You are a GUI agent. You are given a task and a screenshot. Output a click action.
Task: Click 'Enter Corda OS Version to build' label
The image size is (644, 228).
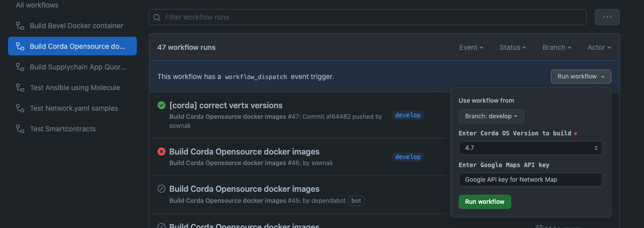tap(515, 133)
